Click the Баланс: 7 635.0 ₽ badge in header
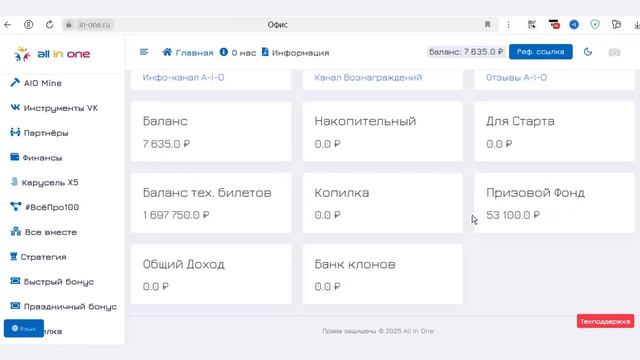The image size is (640, 360). click(x=466, y=52)
